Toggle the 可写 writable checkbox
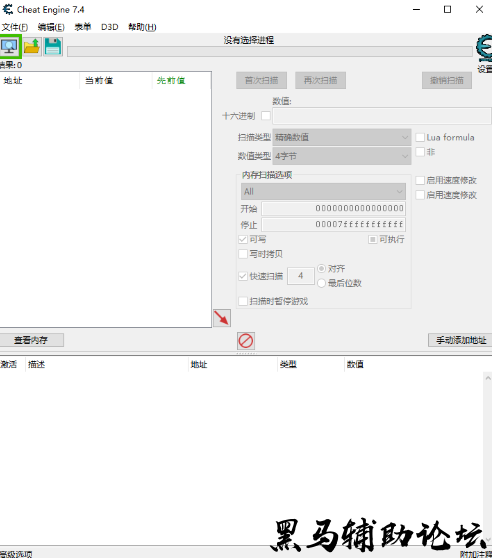 243,239
